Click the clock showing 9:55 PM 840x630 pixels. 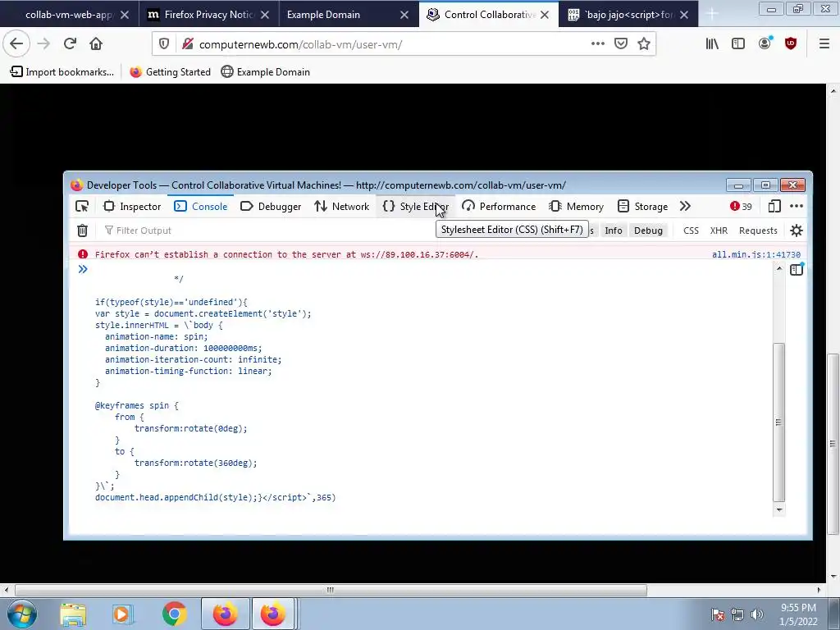click(x=798, y=614)
